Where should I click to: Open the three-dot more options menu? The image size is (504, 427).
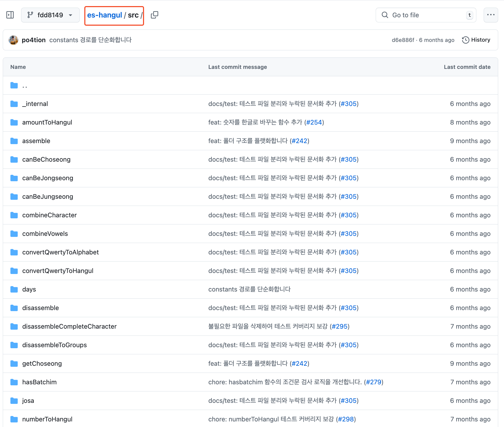[491, 15]
